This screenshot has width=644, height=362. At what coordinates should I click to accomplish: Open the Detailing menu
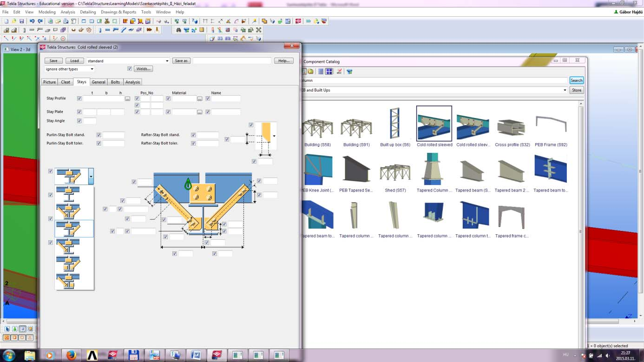click(x=88, y=12)
